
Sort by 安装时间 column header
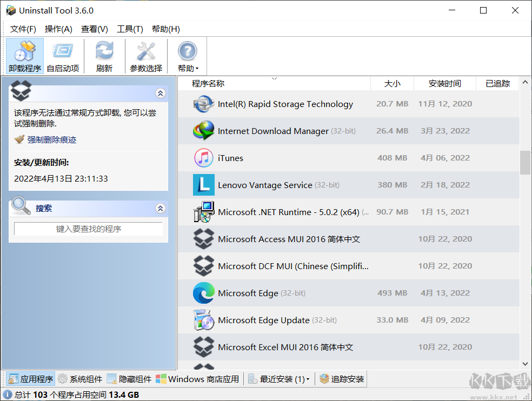pyautogui.click(x=445, y=83)
